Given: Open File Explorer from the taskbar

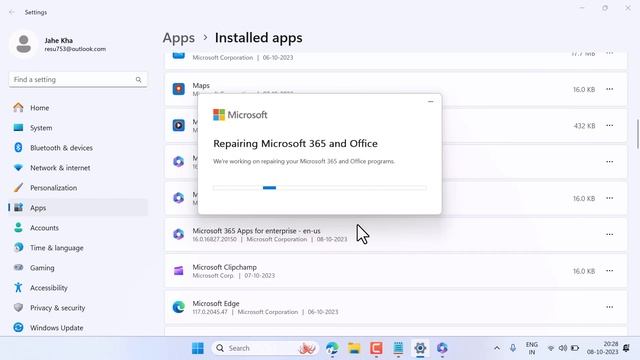Looking at the screenshot, I should [354, 348].
